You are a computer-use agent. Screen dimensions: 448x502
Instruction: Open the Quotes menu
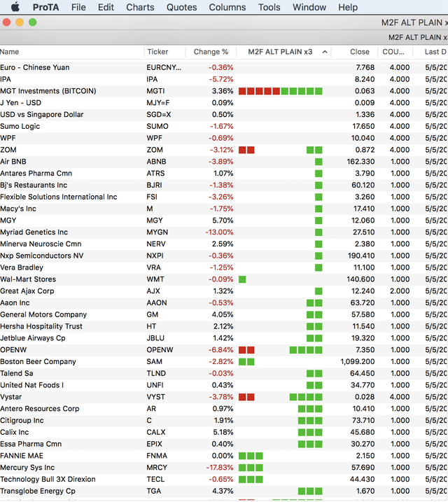click(x=181, y=7)
